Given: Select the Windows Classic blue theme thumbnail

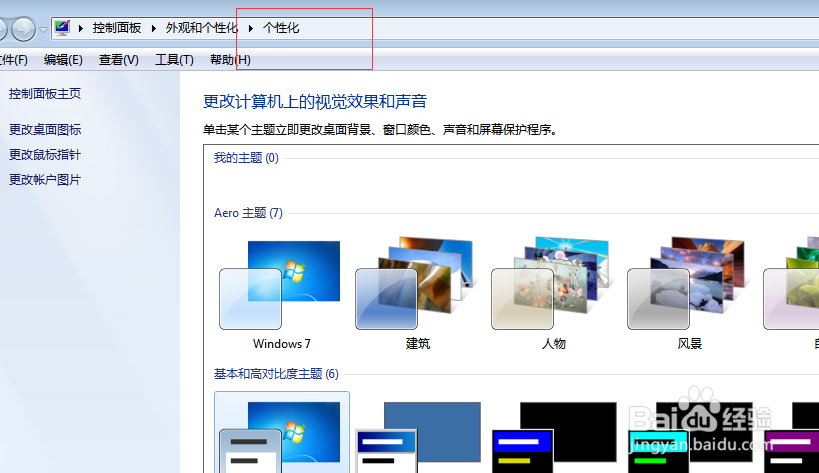Looking at the screenshot, I should pos(418,436).
